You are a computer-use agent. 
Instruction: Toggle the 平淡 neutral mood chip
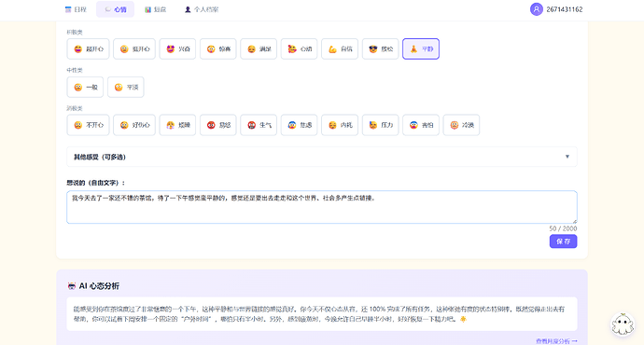[126, 87]
